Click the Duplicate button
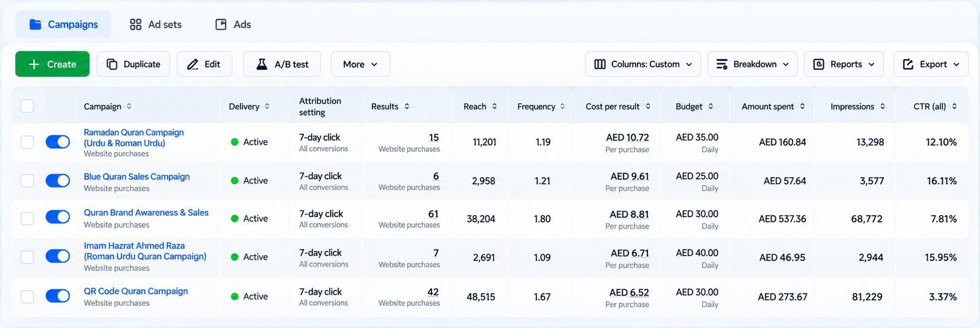Viewport: 980px width, 328px height. click(x=134, y=64)
